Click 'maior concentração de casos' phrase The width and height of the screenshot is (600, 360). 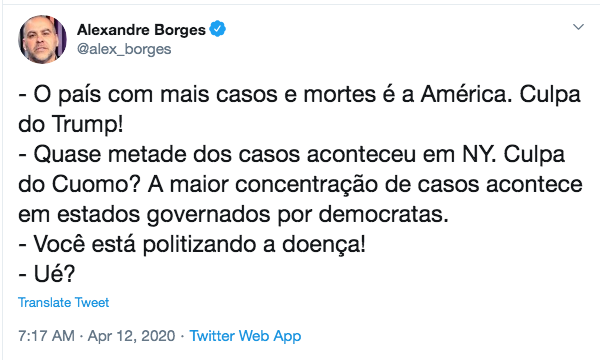coord(324,184)
